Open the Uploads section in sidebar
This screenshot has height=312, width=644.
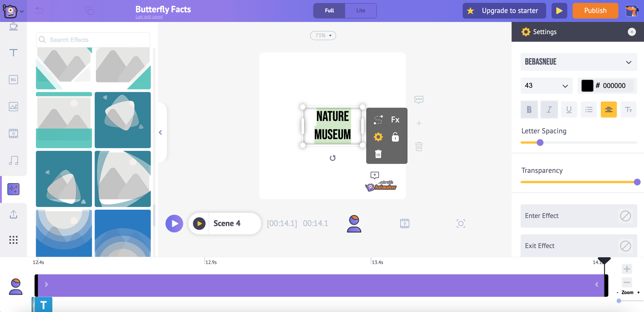point(13,214)
